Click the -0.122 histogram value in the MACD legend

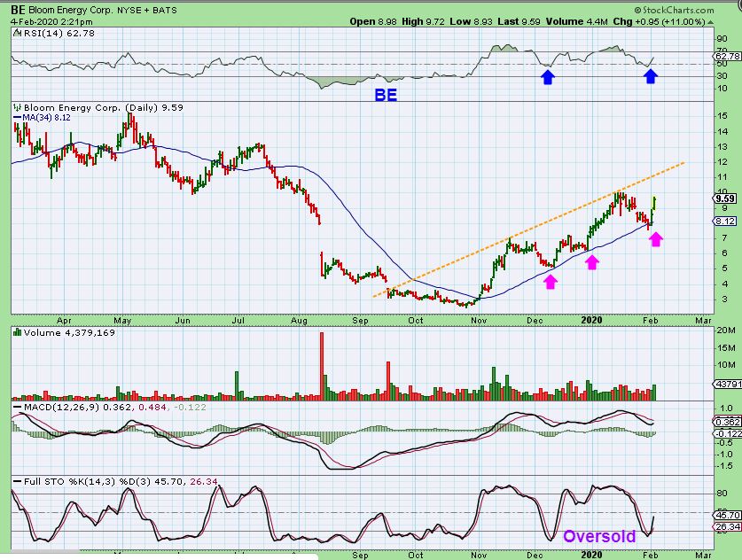click(x=191, y=408)
